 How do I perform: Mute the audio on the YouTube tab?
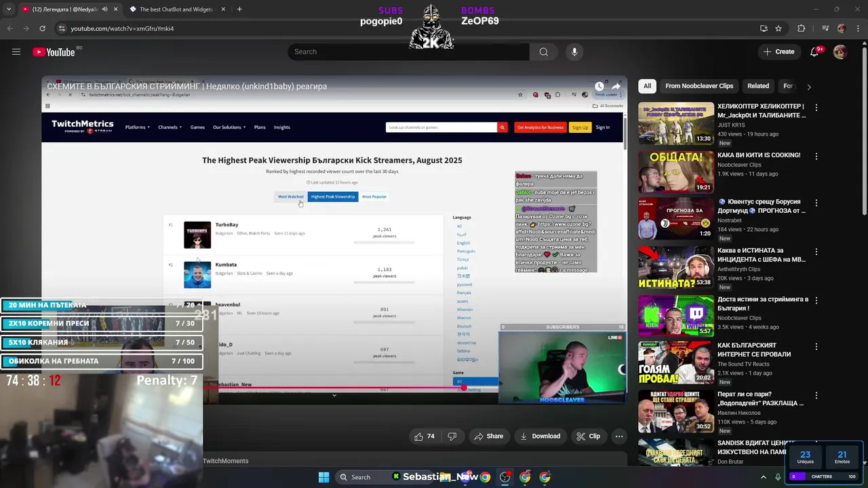[x=104, y=9]
